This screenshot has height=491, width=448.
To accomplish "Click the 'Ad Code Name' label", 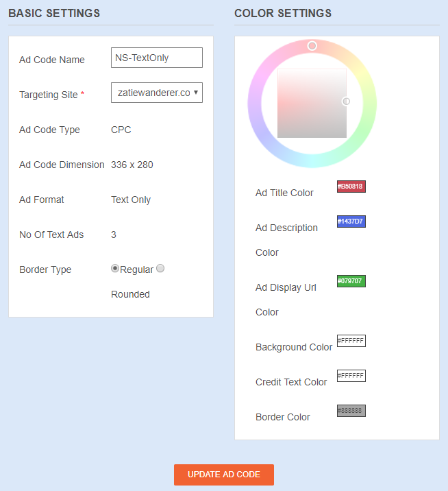I will point(52,60).
